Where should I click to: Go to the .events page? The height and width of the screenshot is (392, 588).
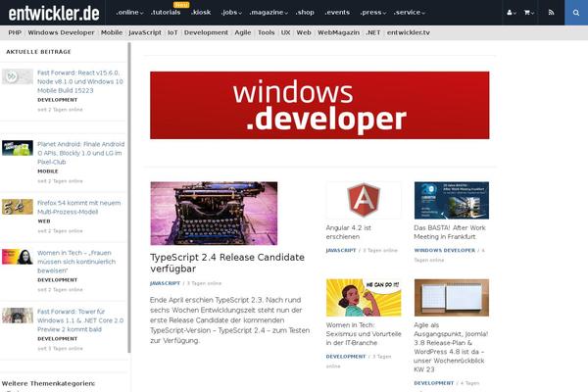[x=337, y=13]
